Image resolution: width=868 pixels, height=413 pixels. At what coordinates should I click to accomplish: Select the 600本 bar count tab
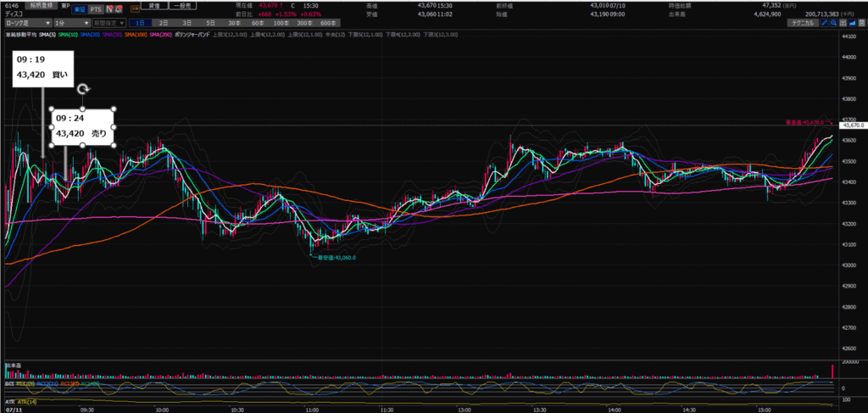(328, 23)
